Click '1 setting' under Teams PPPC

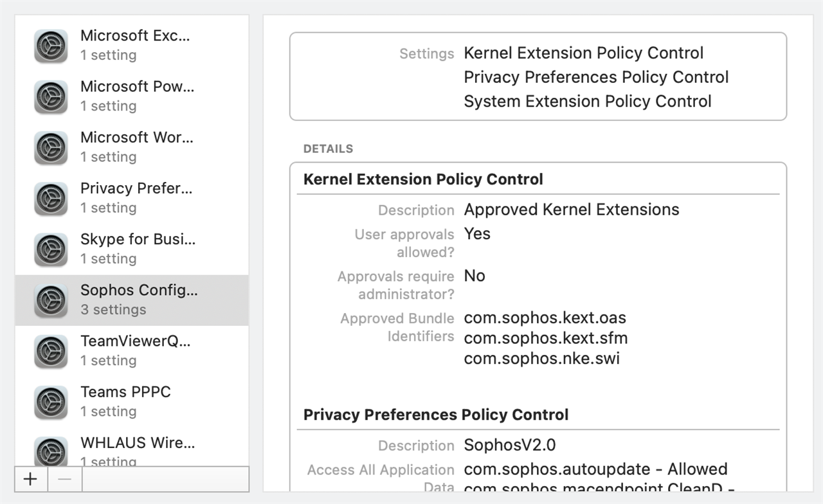[x=108, y=411]
